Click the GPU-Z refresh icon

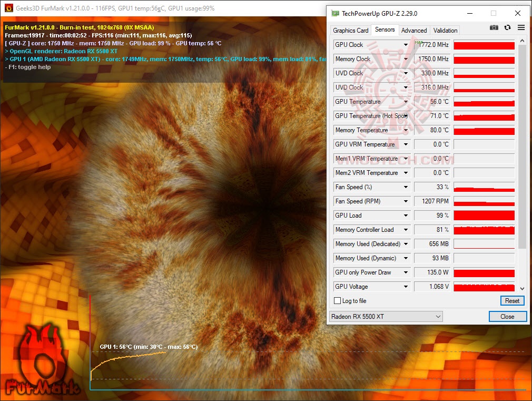[x=508, y=27]
